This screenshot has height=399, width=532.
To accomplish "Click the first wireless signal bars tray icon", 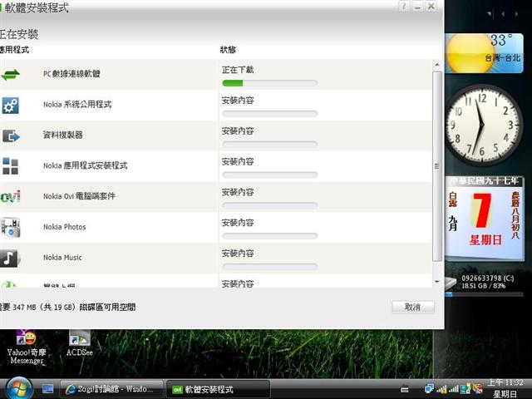I will (x=441, y=389).
